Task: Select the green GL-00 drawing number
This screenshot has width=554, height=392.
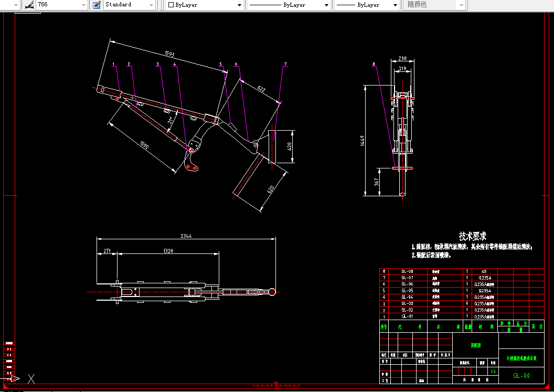Action: click(x=521, y=376)
